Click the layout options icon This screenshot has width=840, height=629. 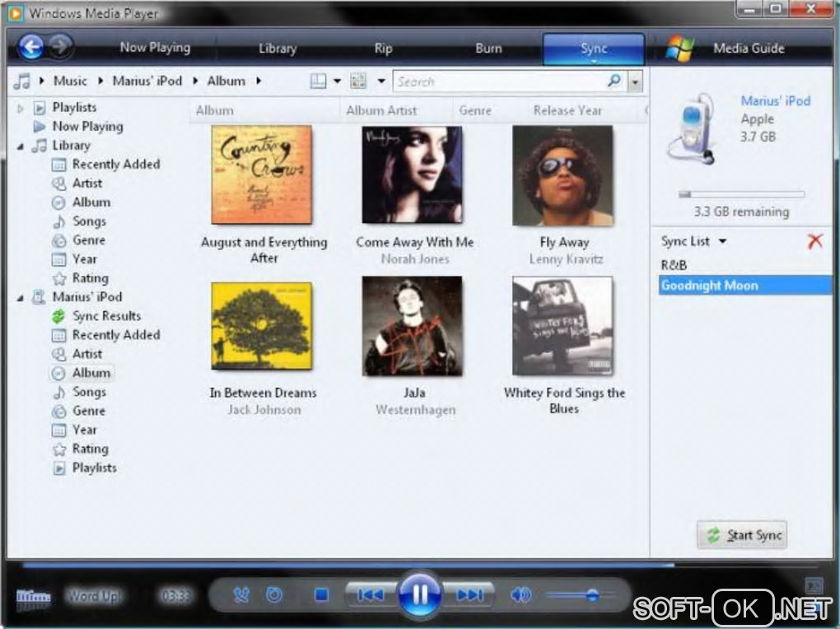(x=318, y=82)
